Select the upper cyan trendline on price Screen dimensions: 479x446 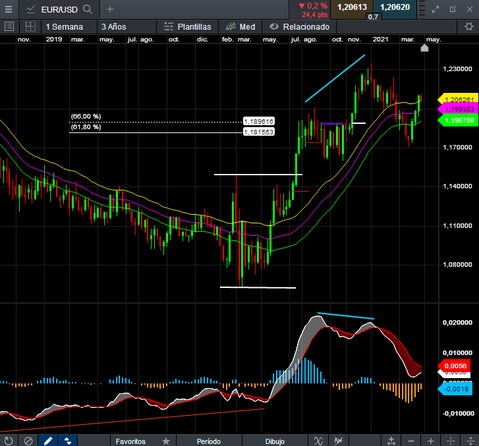(x=335, y=78)
